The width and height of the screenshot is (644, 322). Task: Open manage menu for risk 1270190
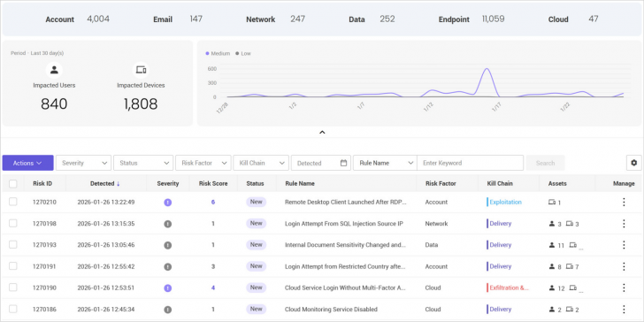pos(624,287)
